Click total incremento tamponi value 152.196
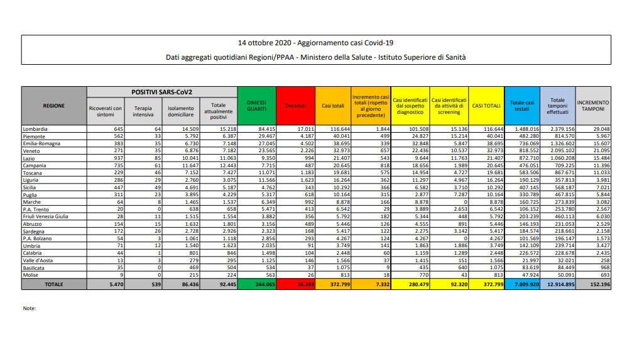The image size is (644, 339). pos(600,284)
